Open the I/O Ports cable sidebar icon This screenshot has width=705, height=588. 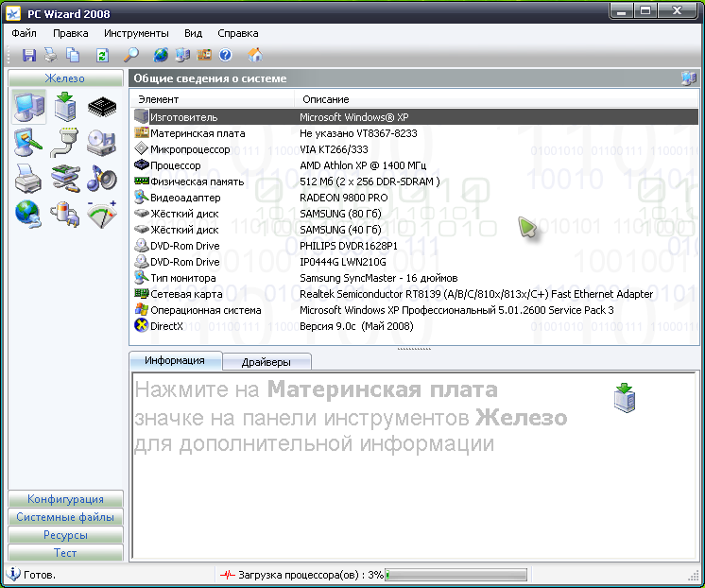point(65,143)
